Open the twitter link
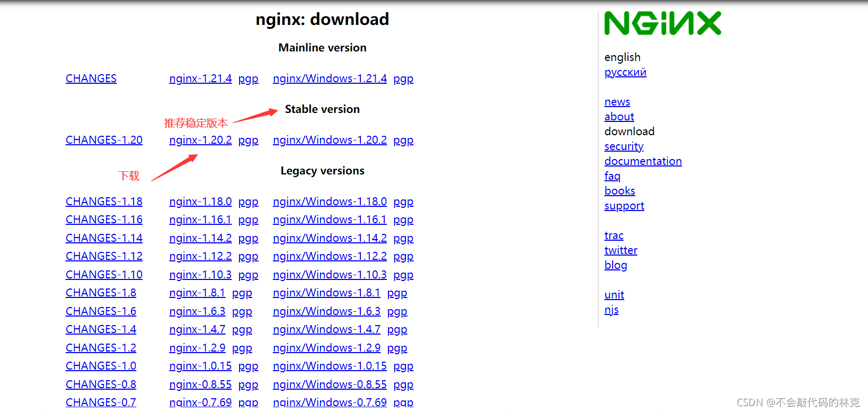This screenshot has height=412, width=868. tap(621, 250)
